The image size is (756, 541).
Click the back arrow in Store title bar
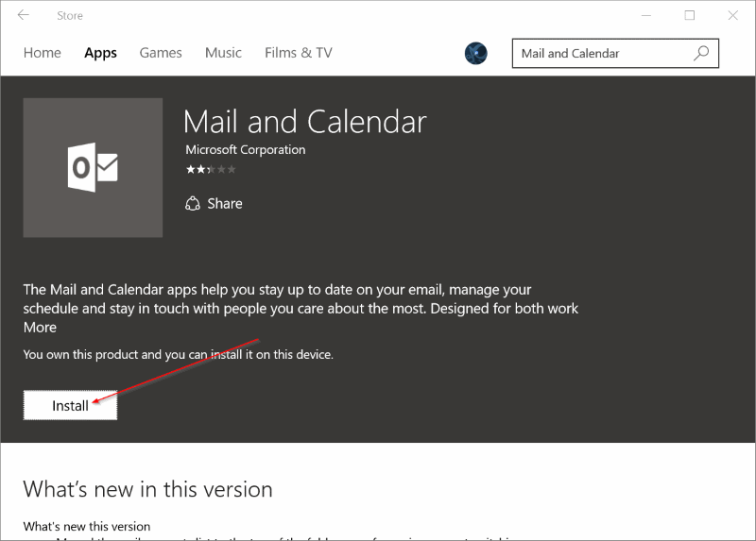[x=23, y=15]
